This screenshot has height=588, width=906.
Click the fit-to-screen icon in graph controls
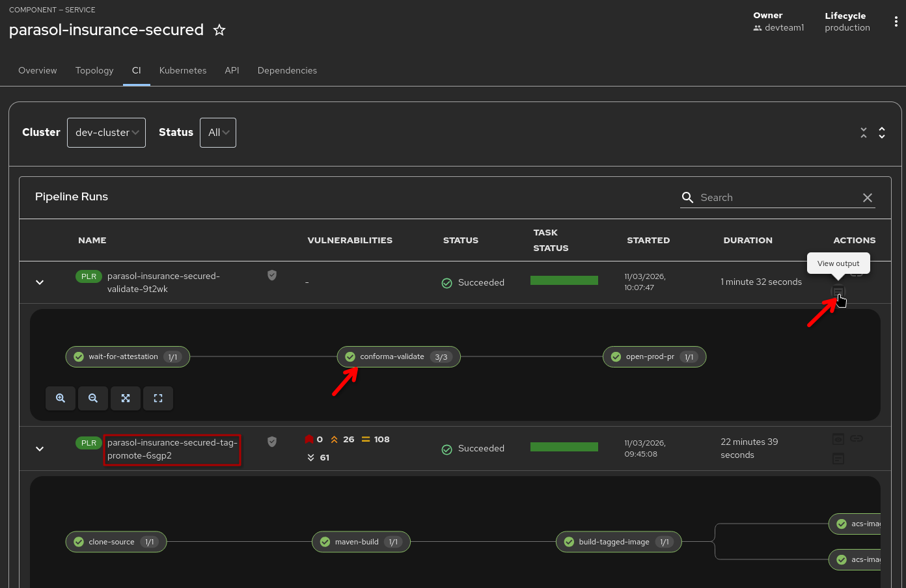[x=125, y=398]
